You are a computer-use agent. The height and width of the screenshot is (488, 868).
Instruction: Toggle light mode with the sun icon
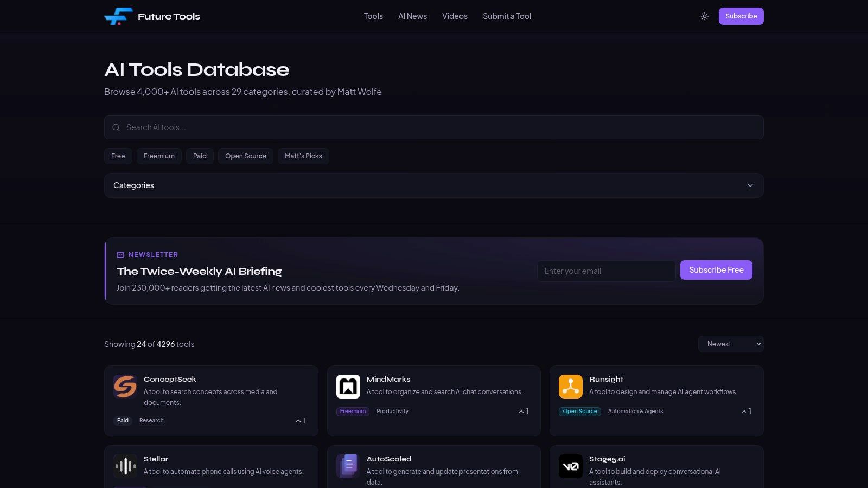pos(704,16)
